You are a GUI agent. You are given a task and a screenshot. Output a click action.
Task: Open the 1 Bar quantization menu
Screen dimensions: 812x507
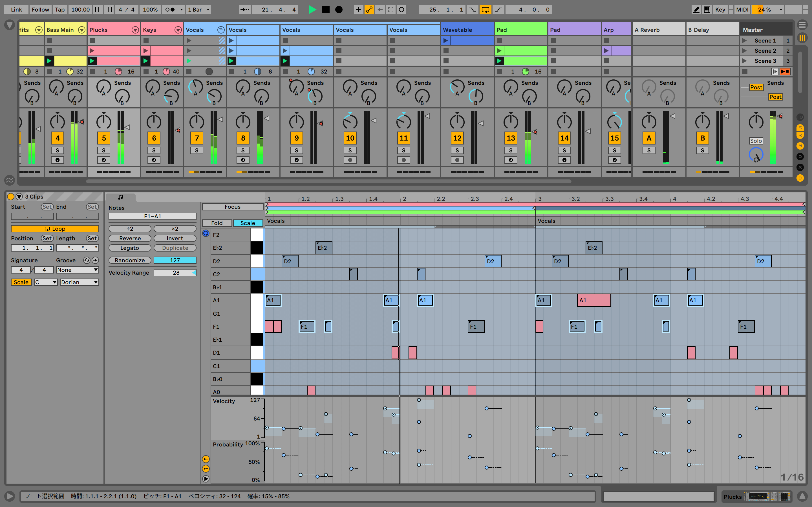tap(199, 10)
